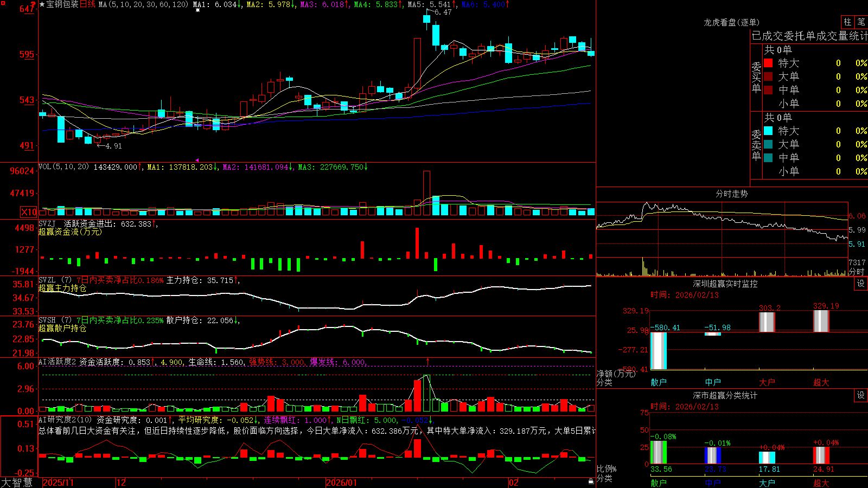
Task: Switch to 柱 bar display mode
Action: coord(847,22)
